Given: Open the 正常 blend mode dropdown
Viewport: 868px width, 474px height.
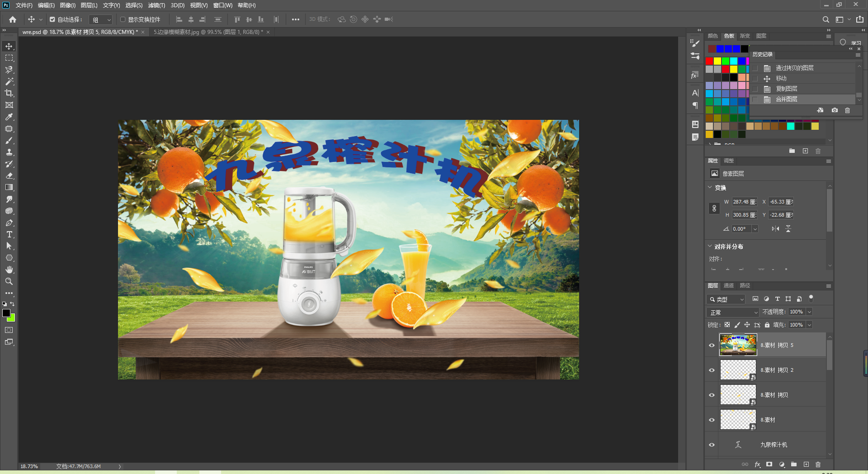Looking at the screenshot, I should pyautogui.click(x=733, y=312).
